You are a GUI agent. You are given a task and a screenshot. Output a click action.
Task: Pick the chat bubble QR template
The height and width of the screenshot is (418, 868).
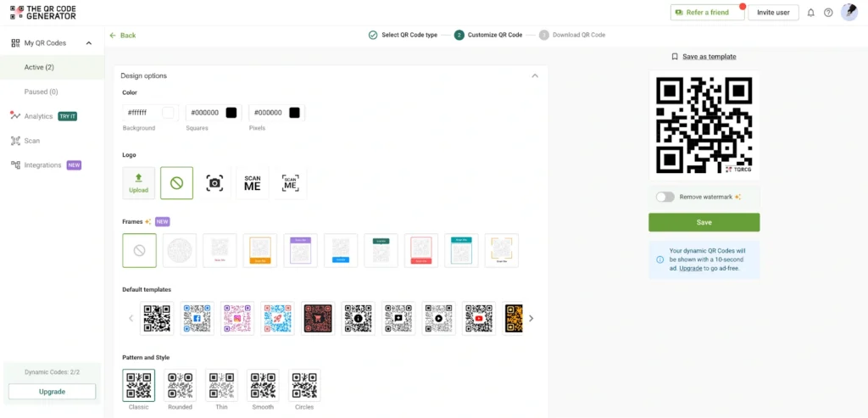pyautogui.click(x=398, y=318)
